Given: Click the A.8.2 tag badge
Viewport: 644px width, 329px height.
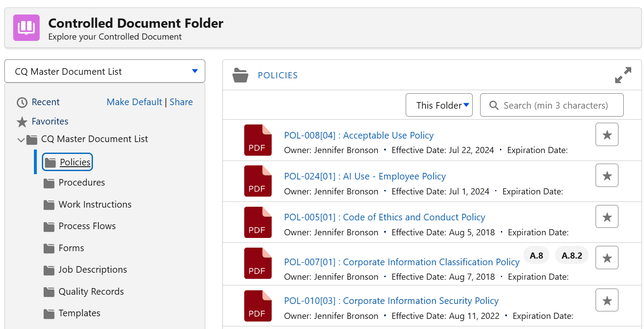Looking at the screenshot, I should [571, 256].
